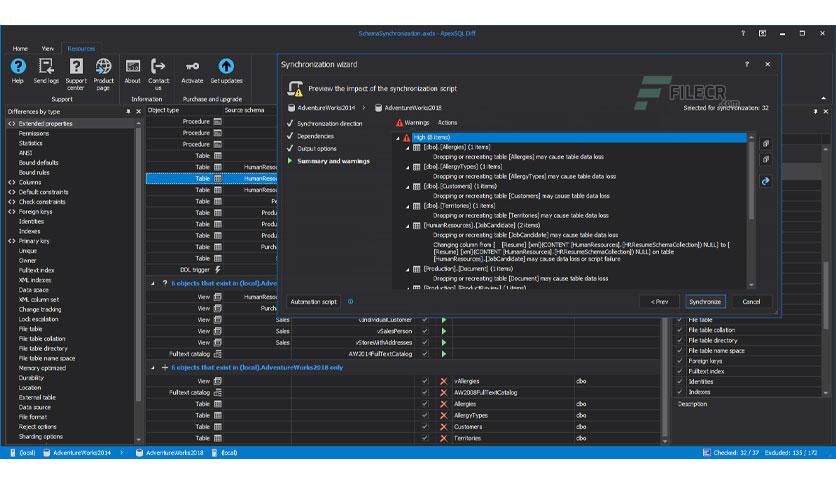
Task: Switch to the View ribbon tab
Action: click(48, 49)
